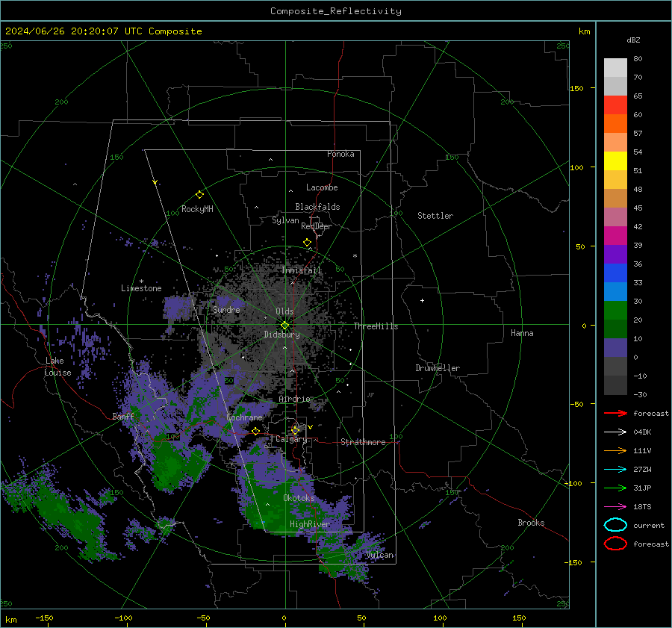Click the orange swatch between 60 and 57

click(x=615, y=124)
